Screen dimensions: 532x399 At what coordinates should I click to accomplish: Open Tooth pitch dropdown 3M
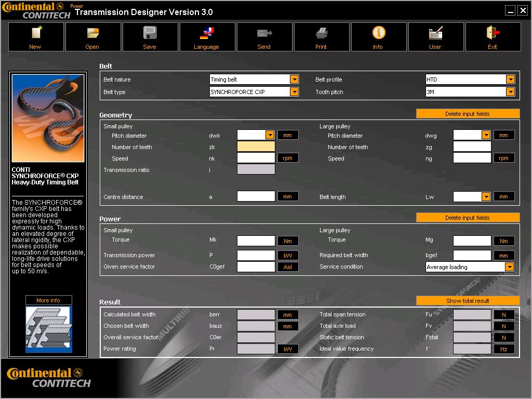click(x=510, y=92)
